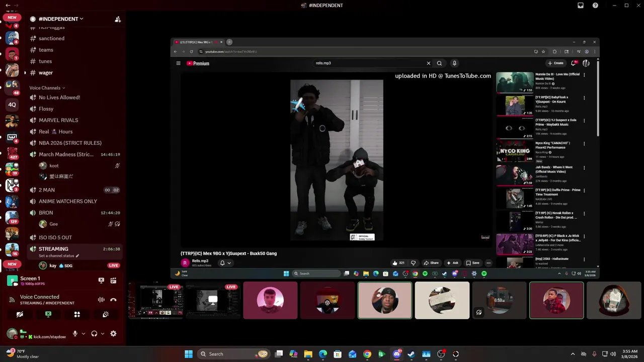
Task: Open the soundboard icon
Action: point(106,314)
